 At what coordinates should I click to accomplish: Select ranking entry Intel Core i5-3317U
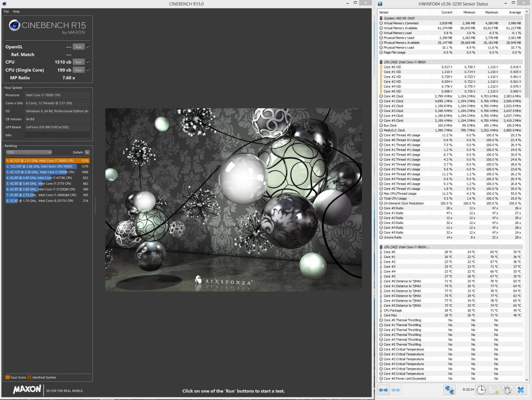(x=47, y=201)
